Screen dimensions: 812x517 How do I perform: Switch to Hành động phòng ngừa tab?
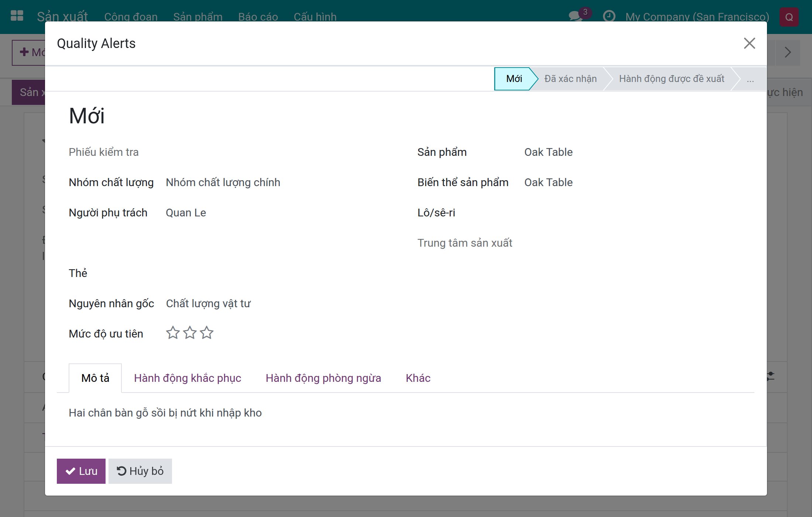pos(323,378)
